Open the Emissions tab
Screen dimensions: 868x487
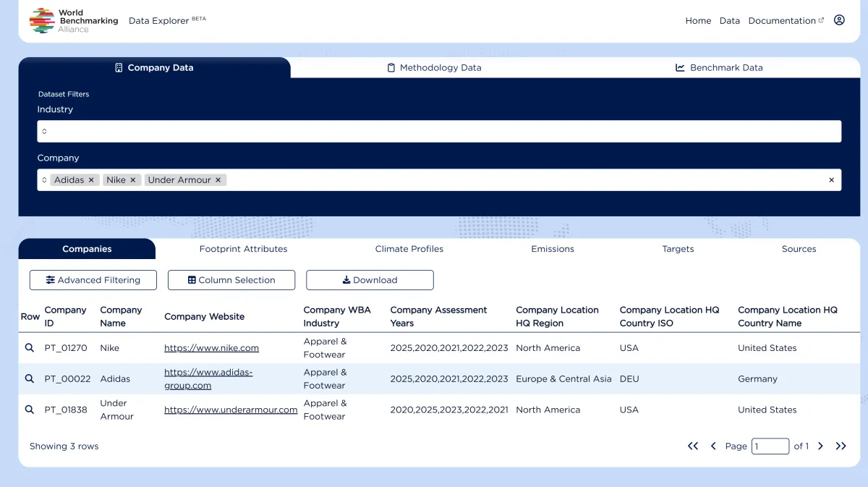[552, 248]
